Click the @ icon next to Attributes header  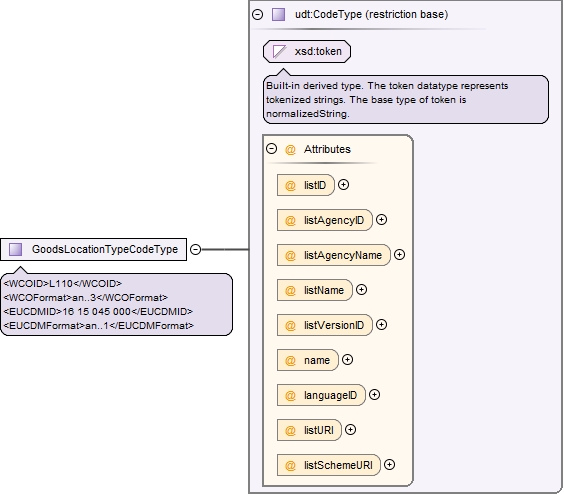coord(290,149)
